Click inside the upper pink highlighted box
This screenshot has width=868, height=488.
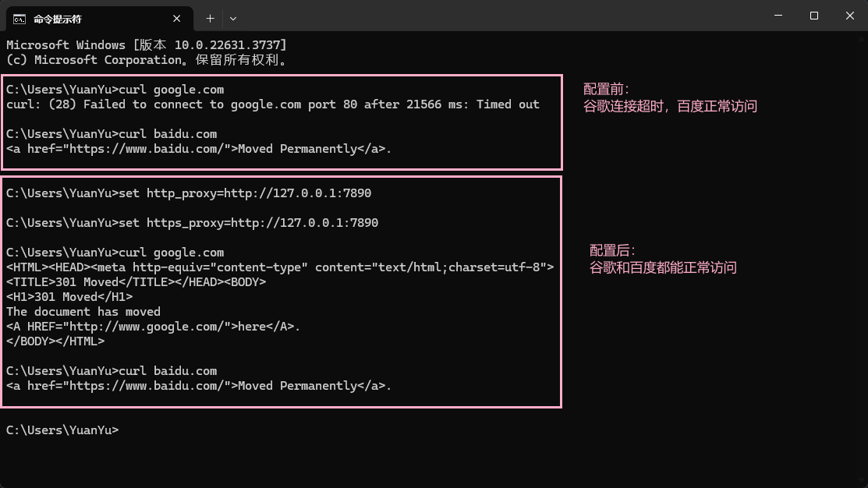(281, 122)
